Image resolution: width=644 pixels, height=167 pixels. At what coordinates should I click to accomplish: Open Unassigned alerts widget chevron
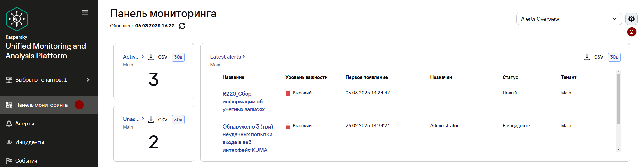click(143, 119)
